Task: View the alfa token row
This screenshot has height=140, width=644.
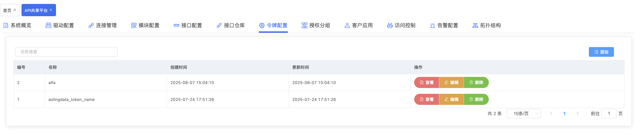Action: 426,83
